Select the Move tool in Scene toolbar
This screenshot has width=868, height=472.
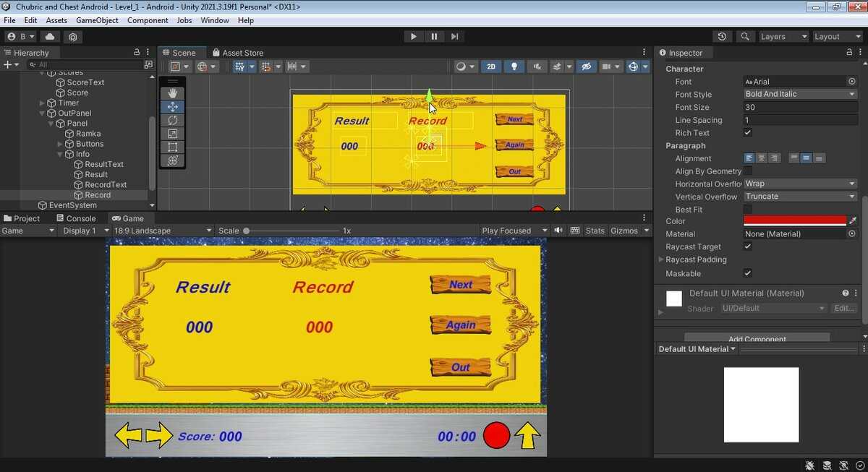pos(172,106)
